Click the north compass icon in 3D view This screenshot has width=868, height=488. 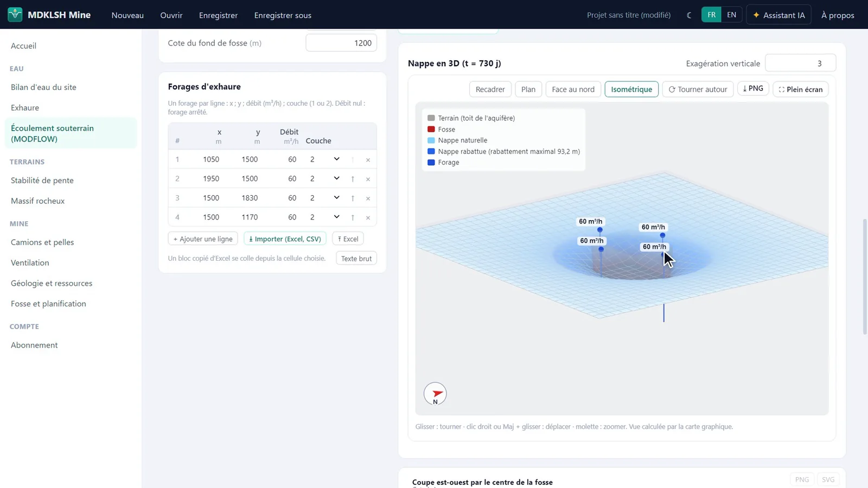point(435,394)
